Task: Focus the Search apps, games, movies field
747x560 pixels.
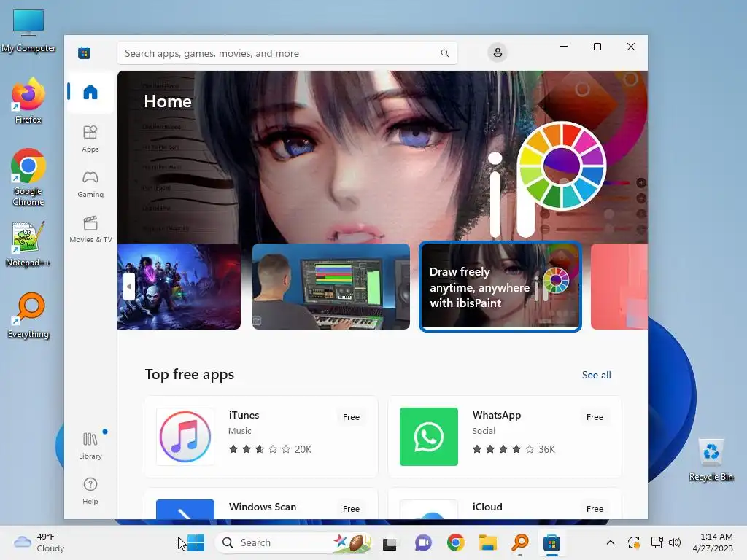Action: pyautogui.click(x=287, y=53)
